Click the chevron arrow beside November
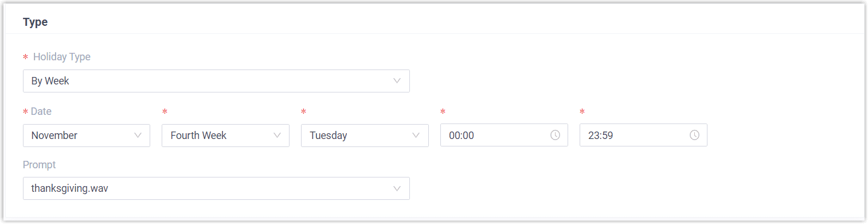The height and width of the screenshot is (224, 868). click(138, 136)
